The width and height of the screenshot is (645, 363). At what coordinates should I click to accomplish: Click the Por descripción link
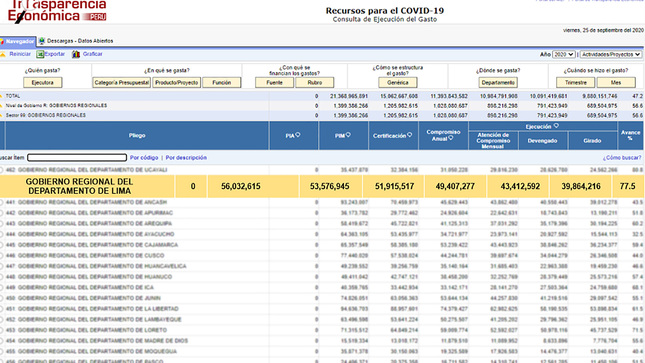tap(186, 158)
